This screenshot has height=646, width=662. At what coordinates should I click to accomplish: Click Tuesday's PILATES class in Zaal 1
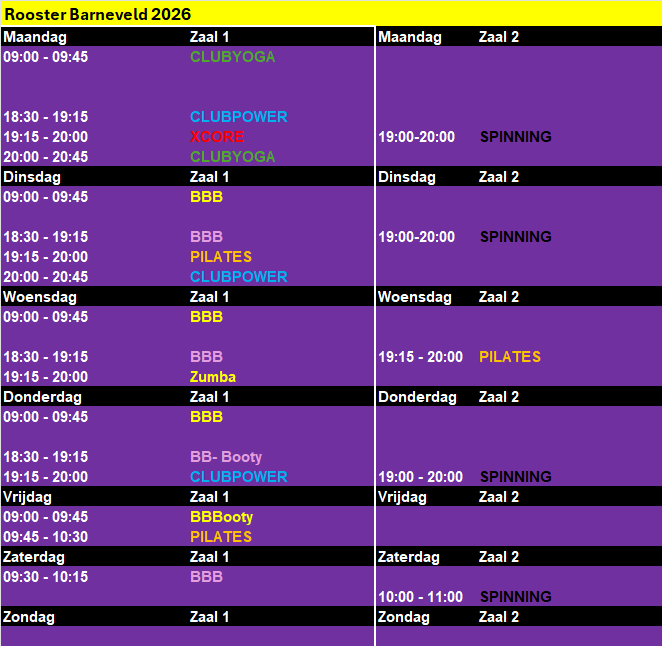pos(221,257)
